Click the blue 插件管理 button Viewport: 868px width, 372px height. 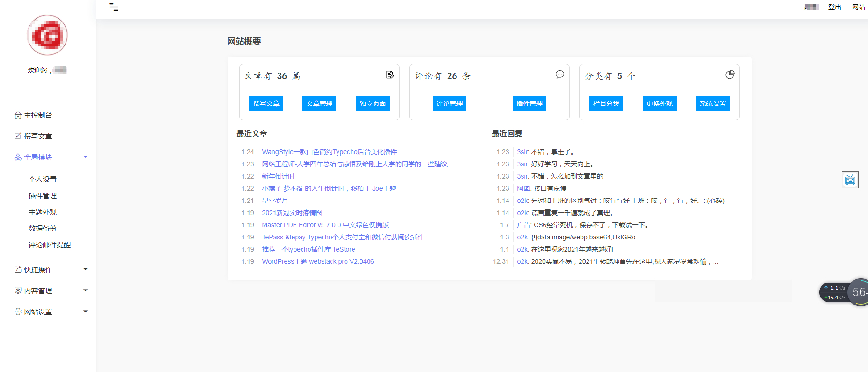pyautogui.click(x=530, y=104)
